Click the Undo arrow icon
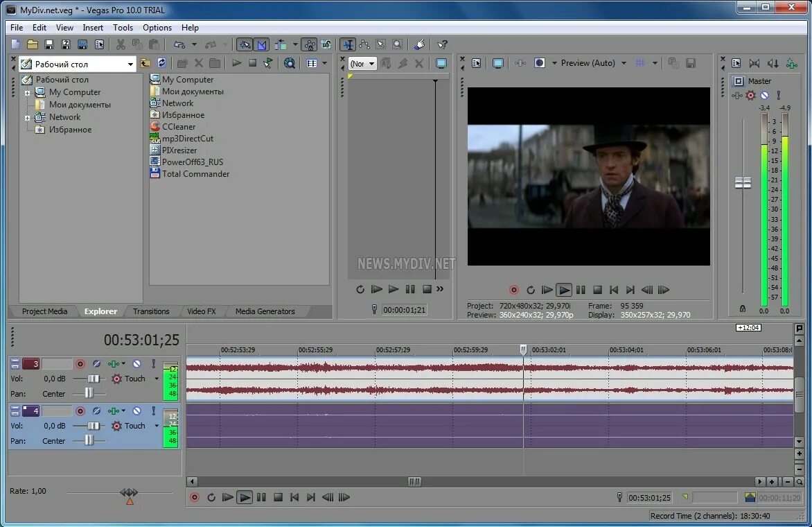Viewport: 812px width, 527px height. tap(179, 44)
